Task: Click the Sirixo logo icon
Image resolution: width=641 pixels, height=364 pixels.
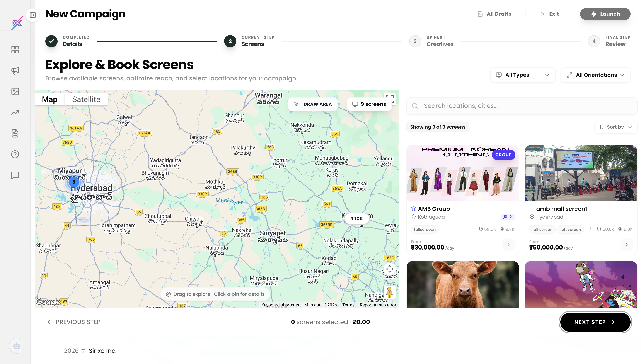Action: (x=17, y=23)
